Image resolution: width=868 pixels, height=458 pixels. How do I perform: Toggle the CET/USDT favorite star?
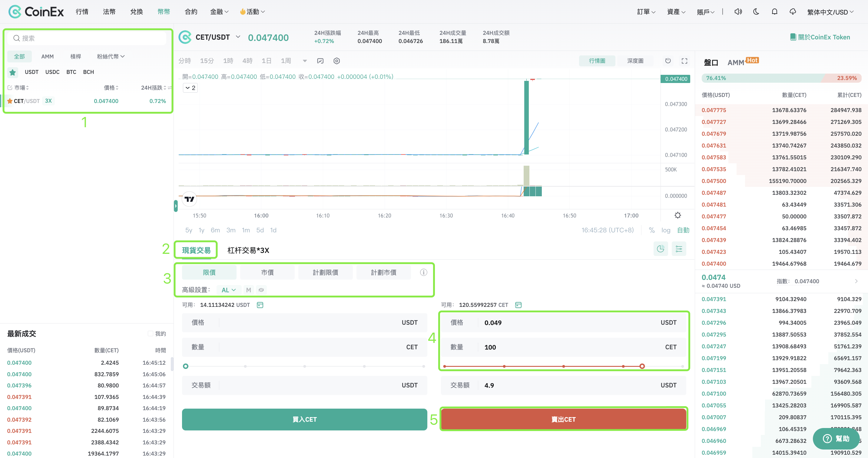click(x=10, y=101)
